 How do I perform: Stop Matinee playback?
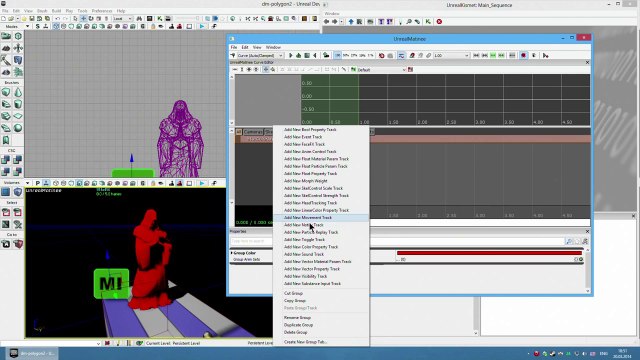pyautogui.click(x=307, y=56)
